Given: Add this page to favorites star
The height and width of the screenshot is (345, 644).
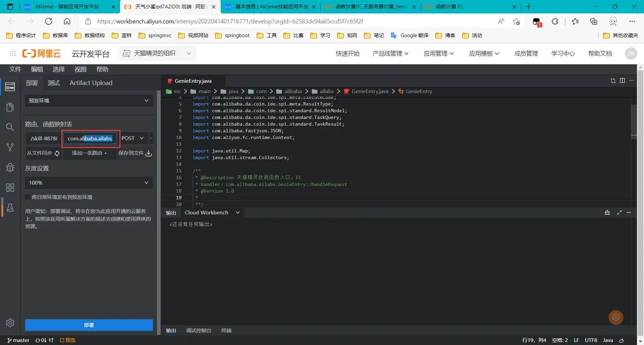Looking at the screenshot, I should (x=516, y=22).
